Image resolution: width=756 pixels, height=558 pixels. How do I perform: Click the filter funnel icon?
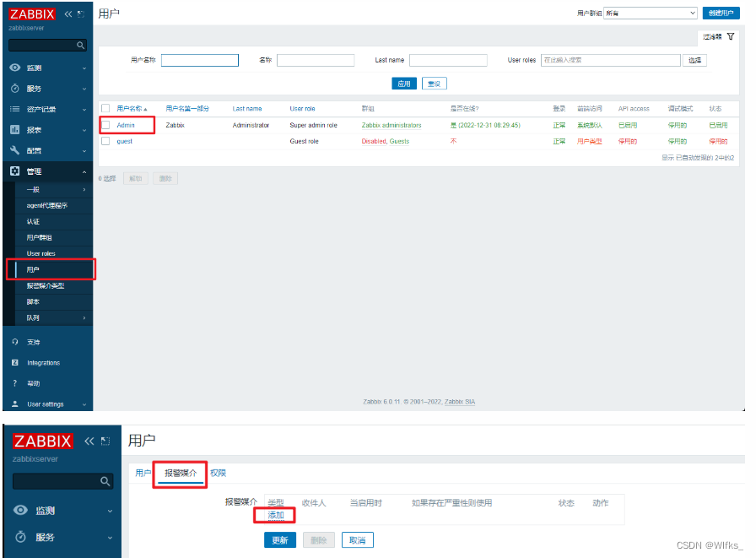(x=731, y=36)
